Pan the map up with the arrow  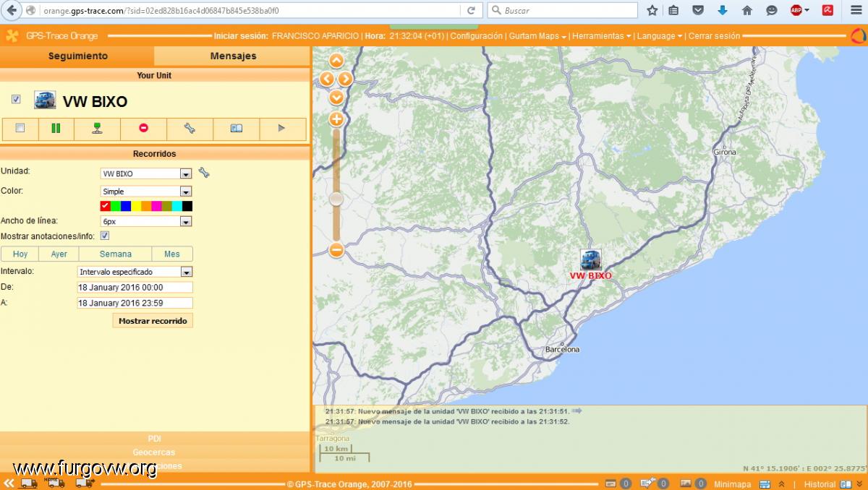point(336,61)
